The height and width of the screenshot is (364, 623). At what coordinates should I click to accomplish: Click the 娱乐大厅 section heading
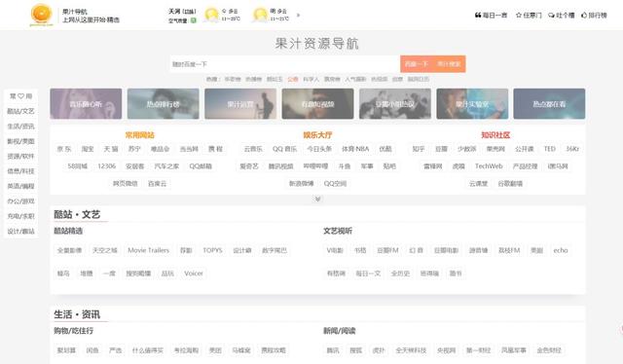tap(317, 135)
